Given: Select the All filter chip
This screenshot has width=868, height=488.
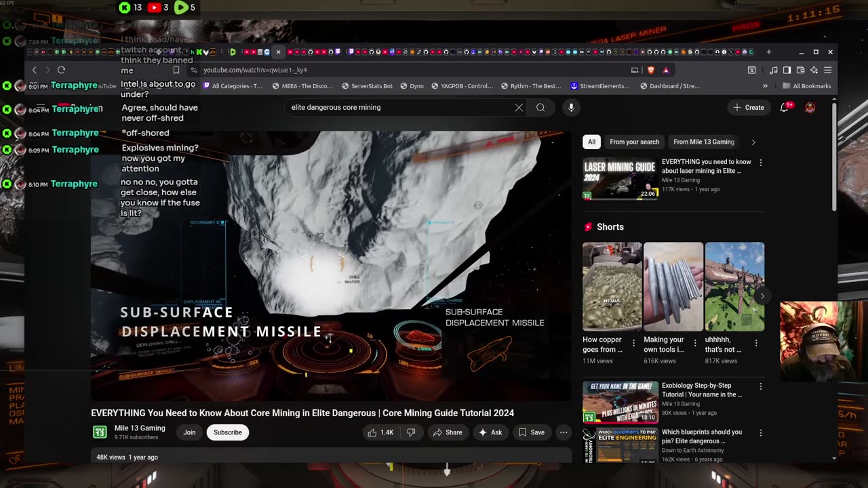Looking at the screenshot, I should [x=591, y=142].
